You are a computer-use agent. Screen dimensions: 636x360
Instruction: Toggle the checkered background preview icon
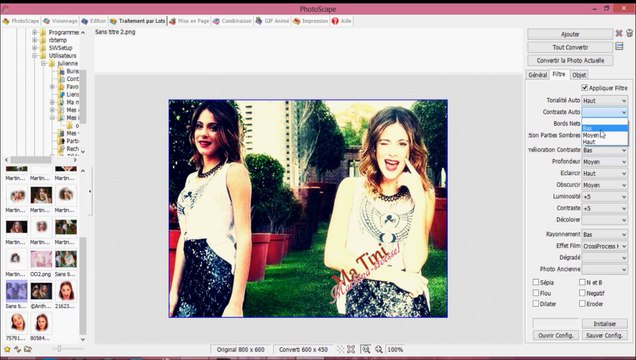tap(341, 349)
